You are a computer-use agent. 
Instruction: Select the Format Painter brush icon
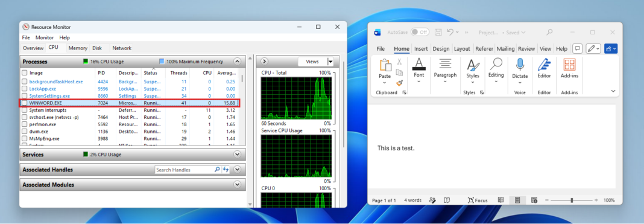click(399, 83)
